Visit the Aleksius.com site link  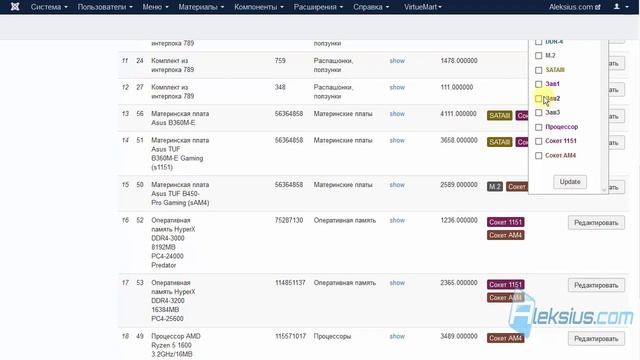[574, 7]
